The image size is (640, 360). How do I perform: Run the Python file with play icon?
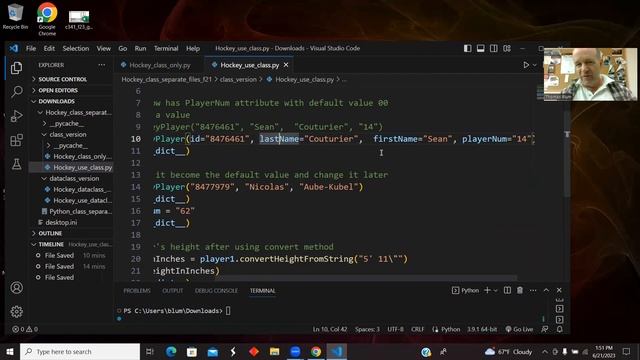526,65
